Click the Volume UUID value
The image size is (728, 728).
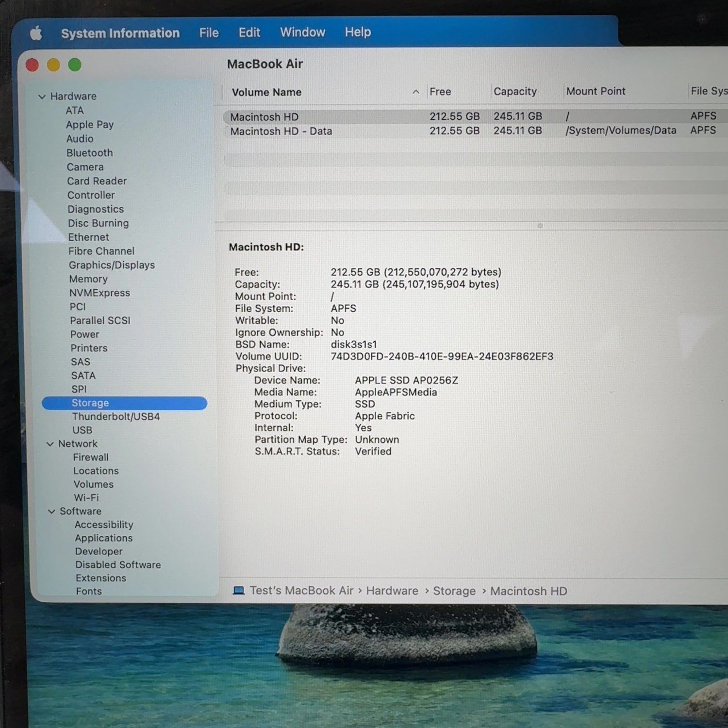click(x=442, y=357)
